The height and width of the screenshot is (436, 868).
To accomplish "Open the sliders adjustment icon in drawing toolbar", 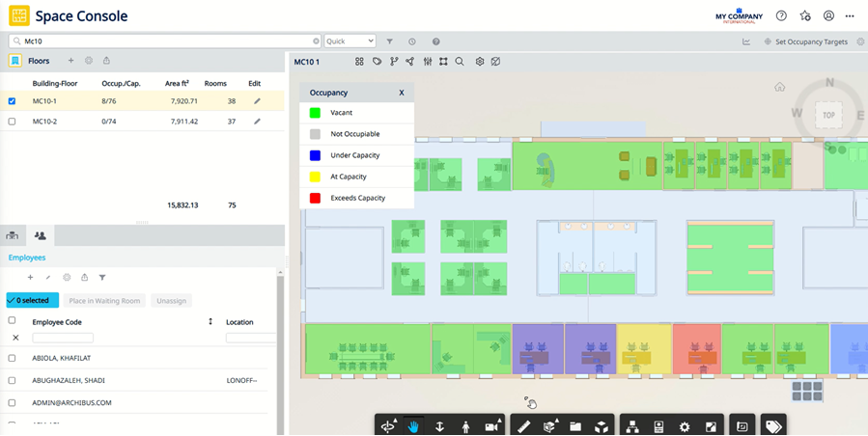I will 428,62.
